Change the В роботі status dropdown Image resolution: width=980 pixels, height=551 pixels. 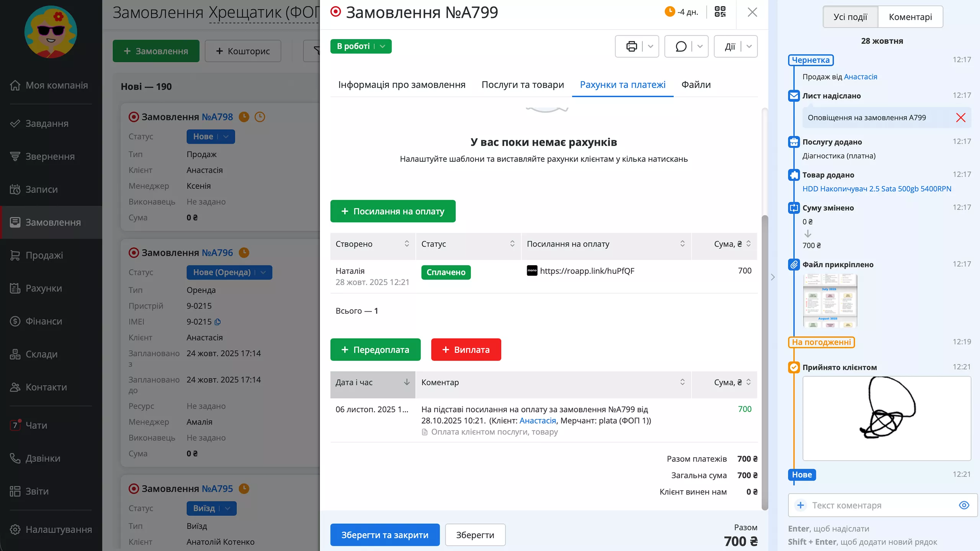(x=361, y=46)
